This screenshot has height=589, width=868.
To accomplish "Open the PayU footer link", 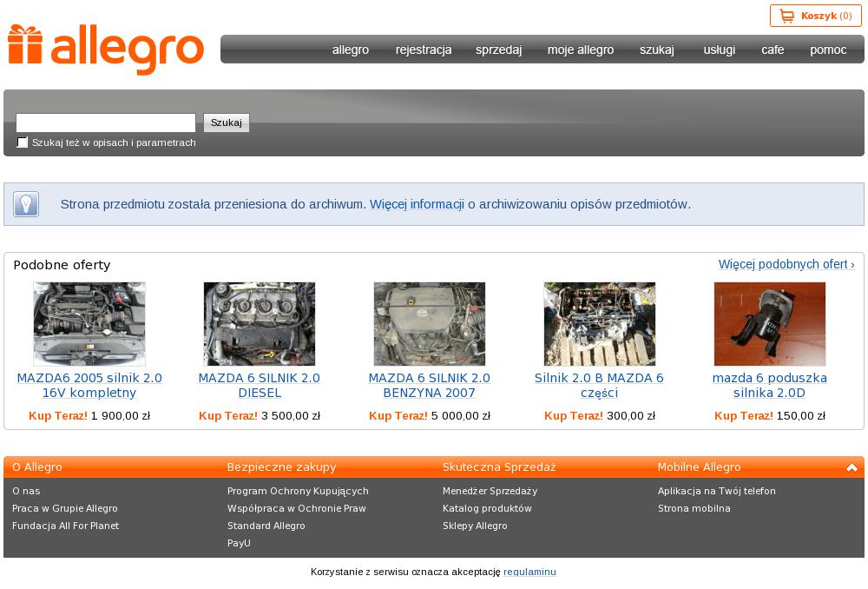I will tap(240, 543).
